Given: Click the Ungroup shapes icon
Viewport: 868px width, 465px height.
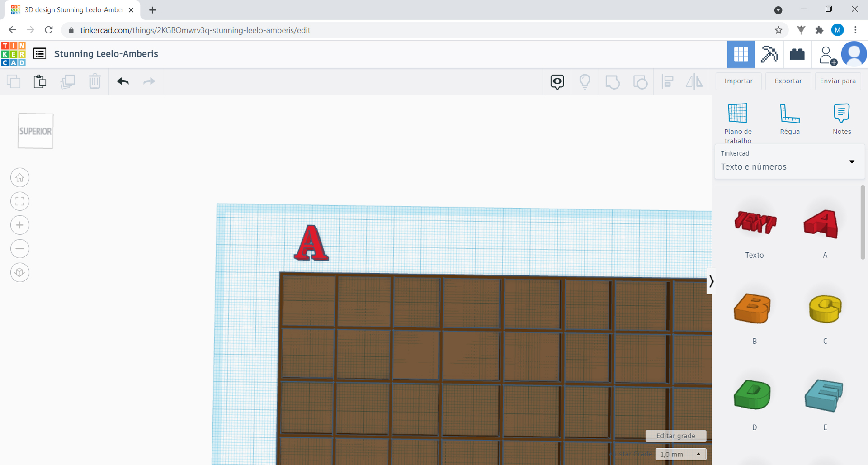Looking at the screenshot, I should coord(640,82).
